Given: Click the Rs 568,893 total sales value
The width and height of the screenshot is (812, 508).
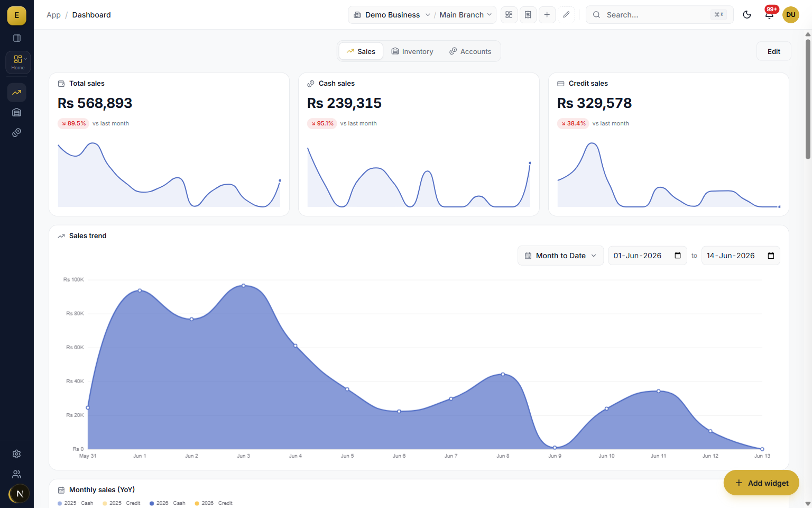Looking at the screenshot, I should click(x=95, y=103).
